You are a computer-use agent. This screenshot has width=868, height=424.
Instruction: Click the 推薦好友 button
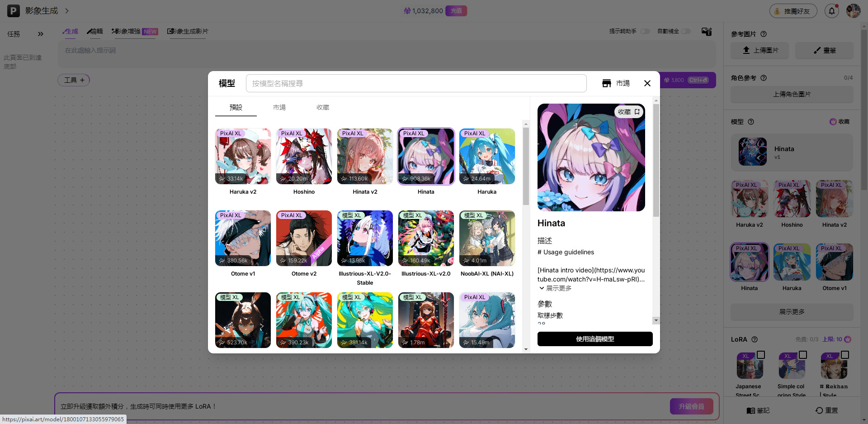point(793,11)
